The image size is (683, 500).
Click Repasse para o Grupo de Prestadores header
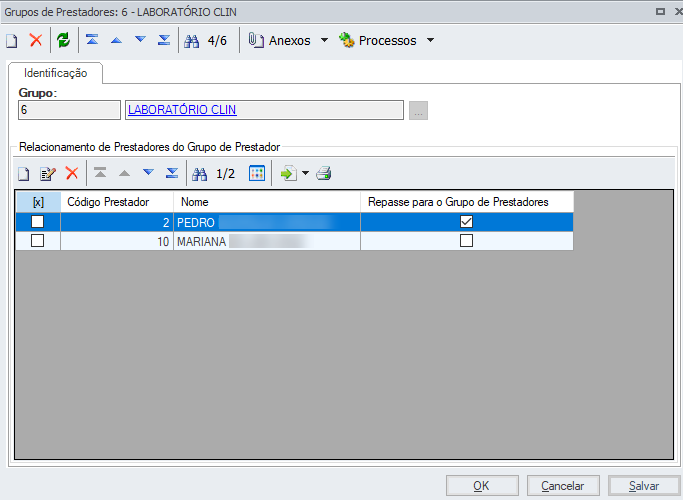tap(467, 202)
